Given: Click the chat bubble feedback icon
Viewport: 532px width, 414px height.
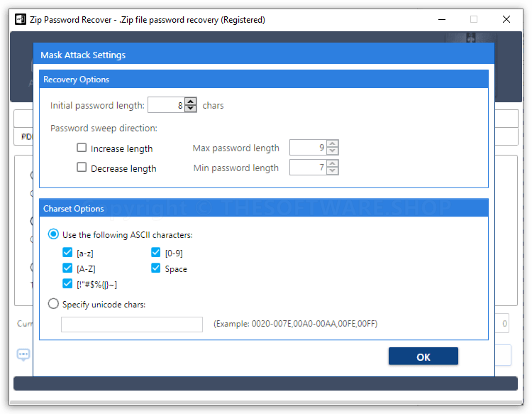Looking at the screenshot, I should (23, 354).
